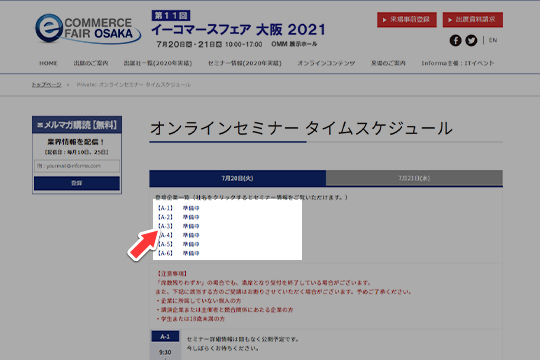
Task: Click the red 出展資料請求 button
Action: (x=472, y=20)
